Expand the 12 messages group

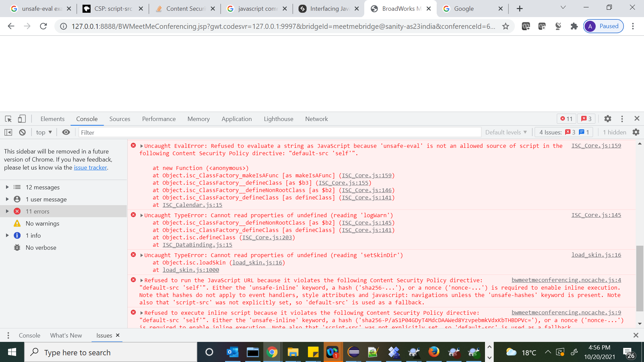tap(7, 187)
